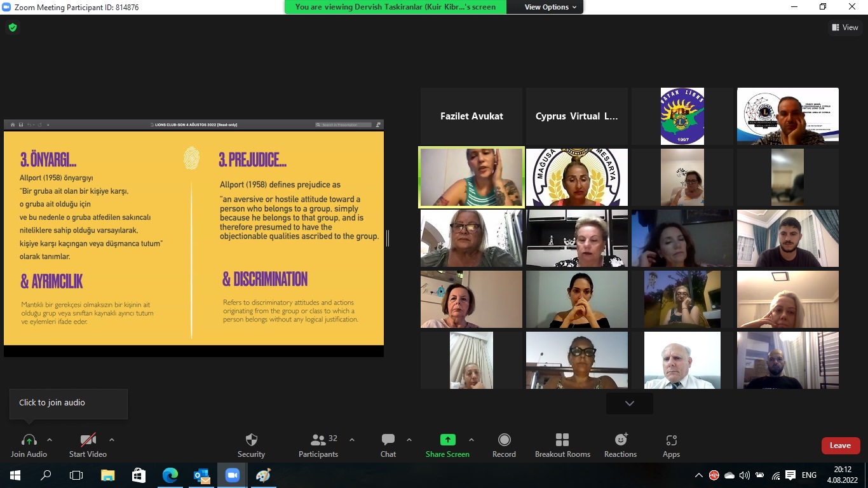The width and height of the screenshot is (868, 488).
Task: Click the Share Screen button
Action: click(x=447, y=445)
